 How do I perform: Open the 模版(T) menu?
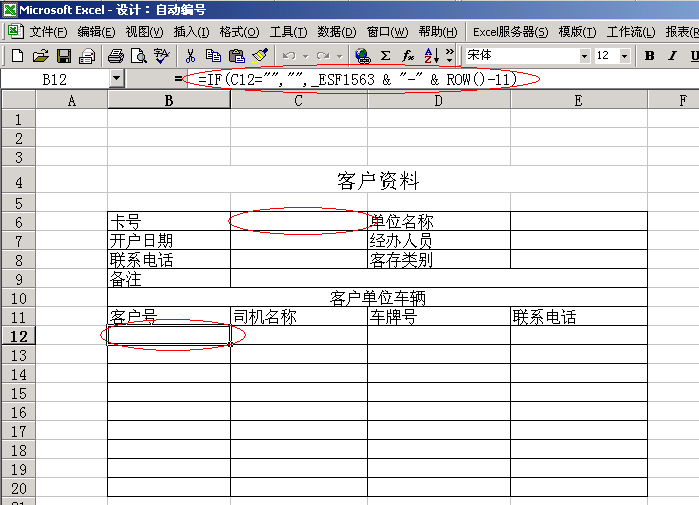[x=577, y=32]
